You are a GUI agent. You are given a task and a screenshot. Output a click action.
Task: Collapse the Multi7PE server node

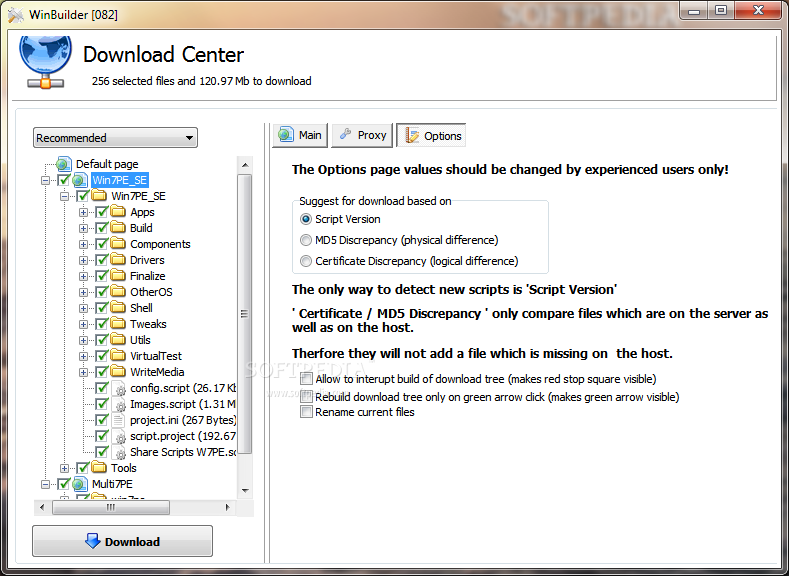(45, 484)
